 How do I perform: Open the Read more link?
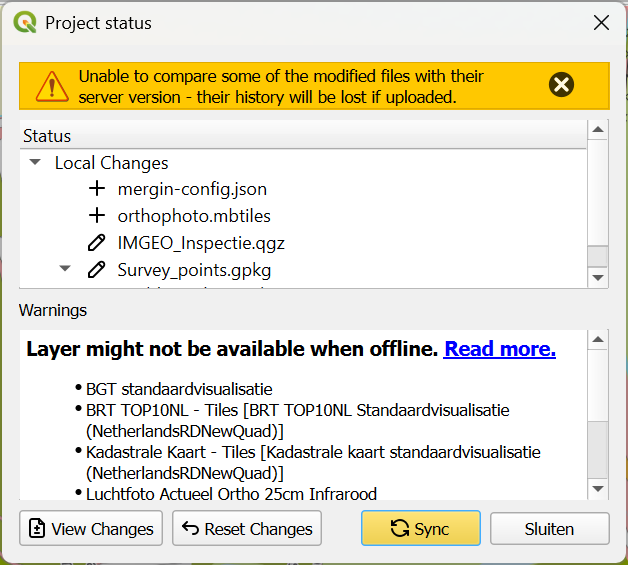pos(499,349)
